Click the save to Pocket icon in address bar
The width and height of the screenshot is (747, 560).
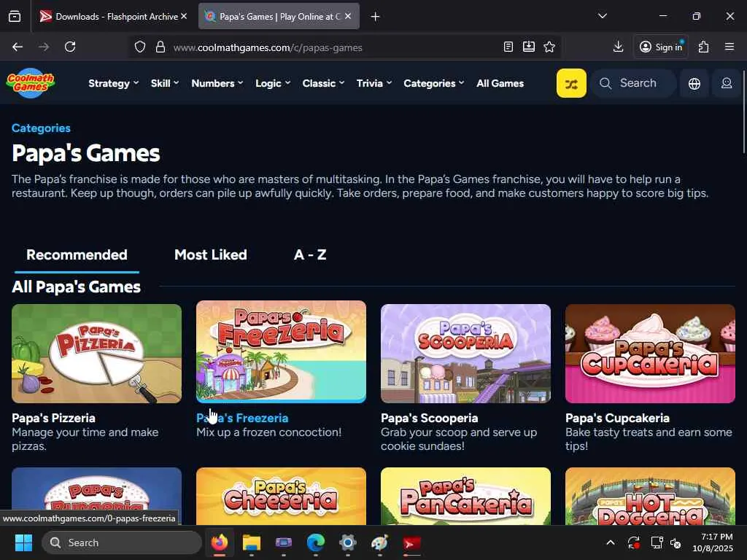coord(529,47)
